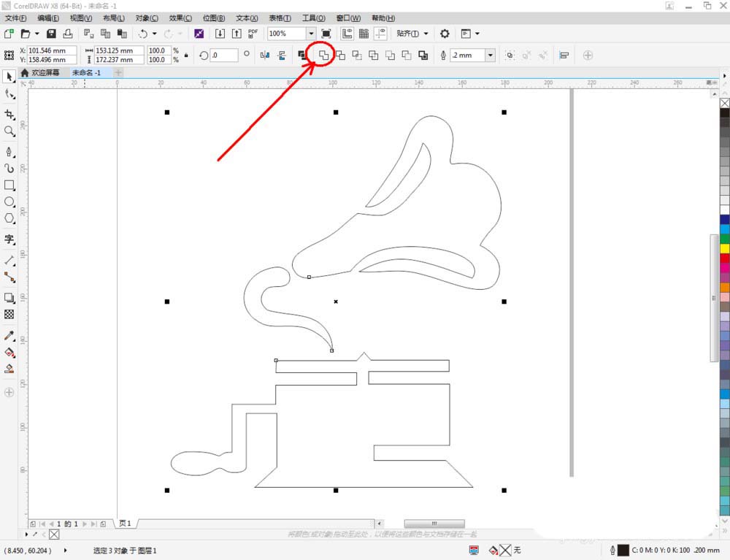Pick the yellow color swatch

725,248
